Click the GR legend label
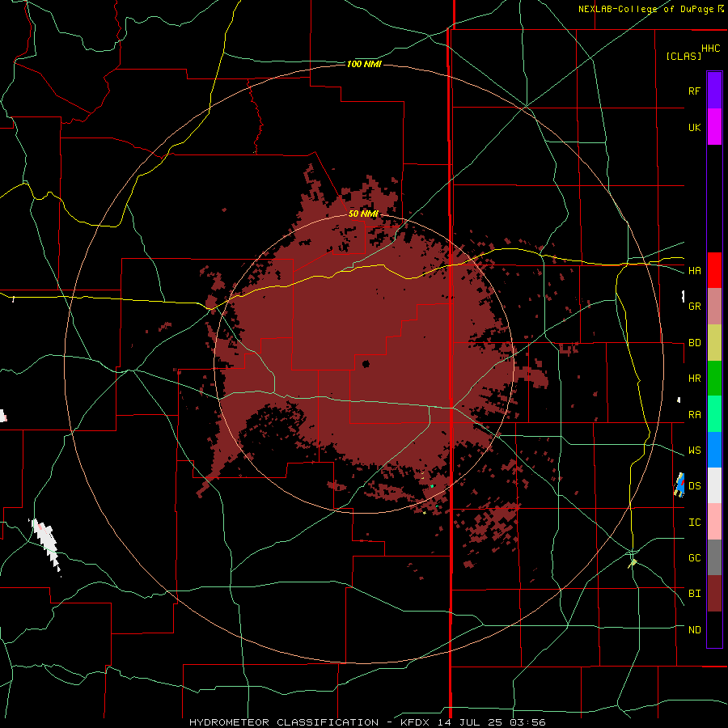The height and width of the screenshot is (728, 728). (695, 307)
